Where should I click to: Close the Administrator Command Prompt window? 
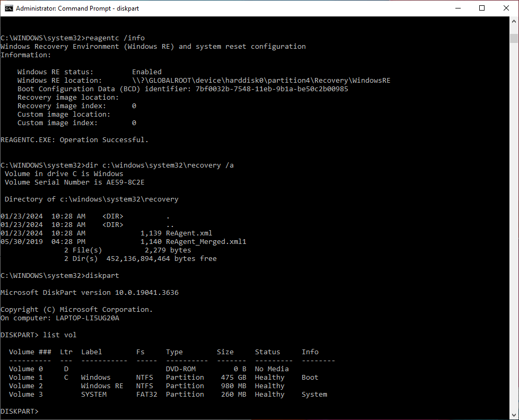point(506,8)
